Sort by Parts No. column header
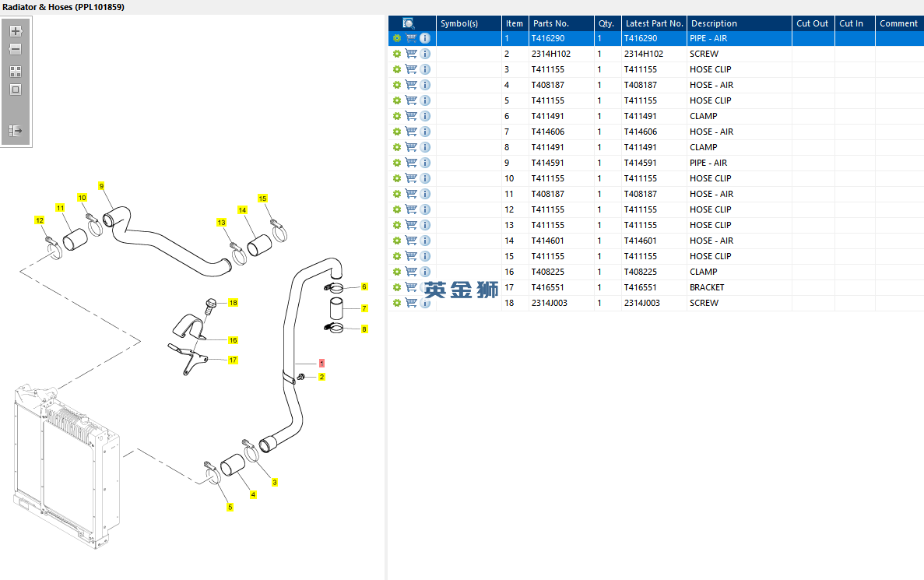 [551, 23]
